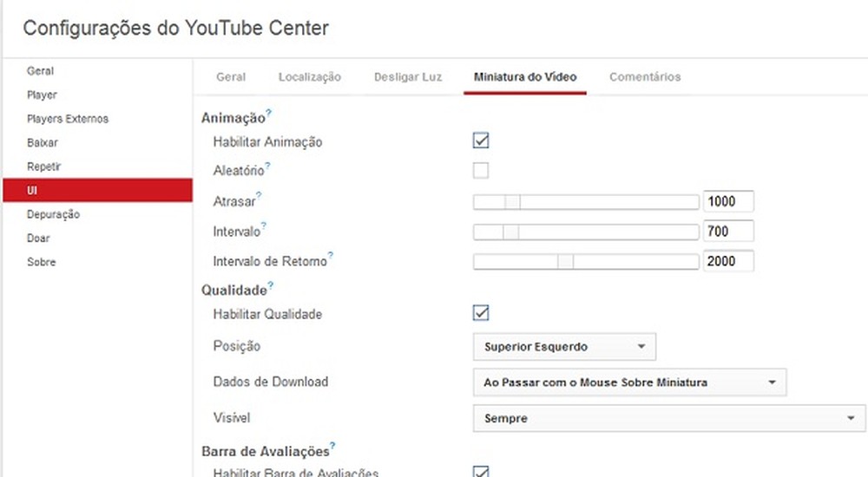Switch to the Geral top tab
The image size is (868, 477).
[231, 77]
